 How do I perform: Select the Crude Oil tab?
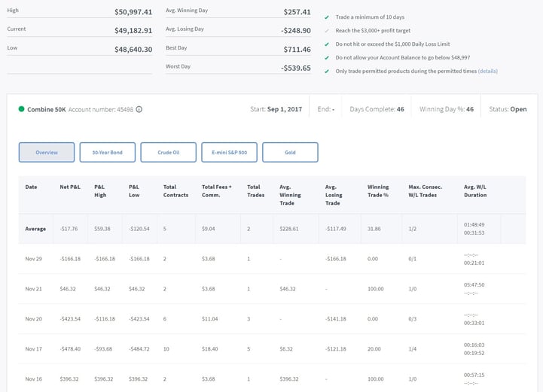168,152
